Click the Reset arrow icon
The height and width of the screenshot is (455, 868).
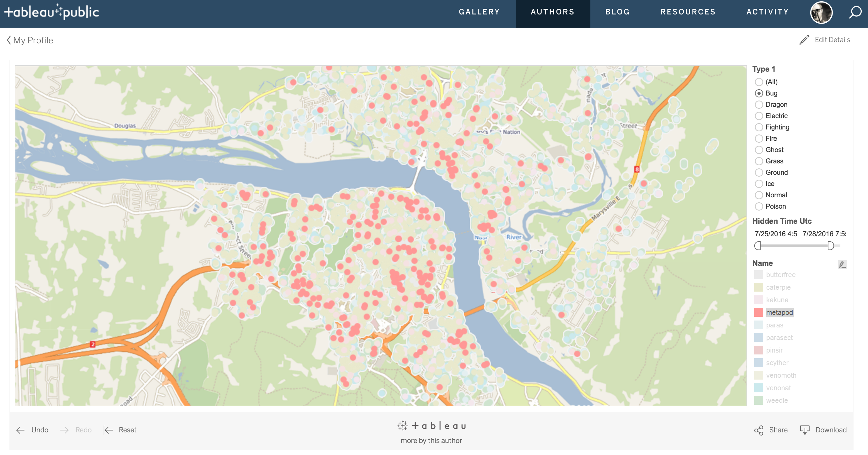click(x=108, y=430)
